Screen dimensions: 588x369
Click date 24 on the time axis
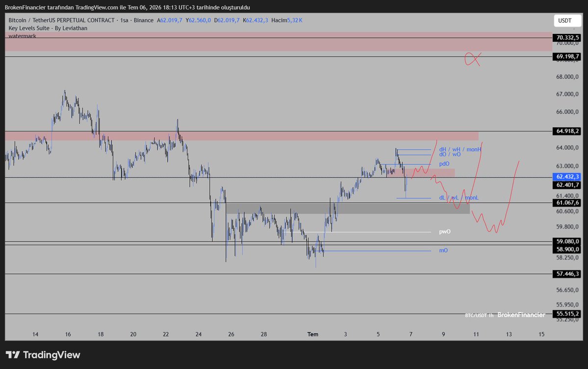[x=199, y=335]
